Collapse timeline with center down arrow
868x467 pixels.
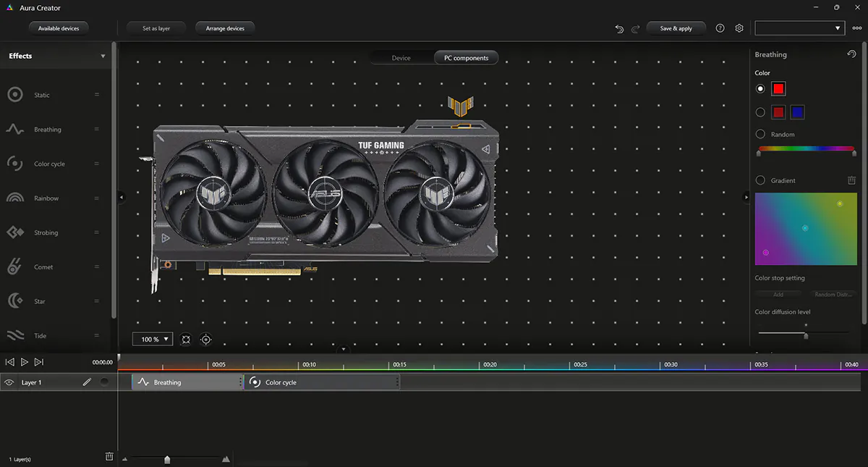click(344, 350)
